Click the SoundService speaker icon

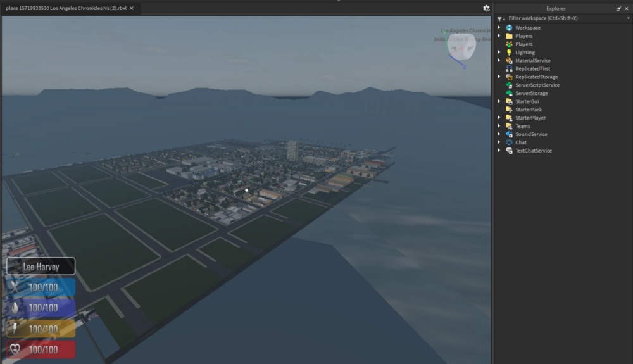[x=509, y=134]
